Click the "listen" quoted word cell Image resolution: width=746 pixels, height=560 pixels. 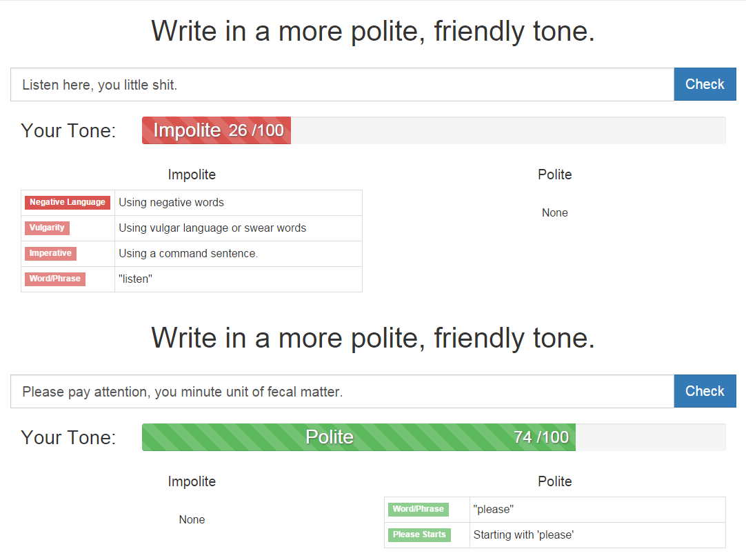point(135,279)
